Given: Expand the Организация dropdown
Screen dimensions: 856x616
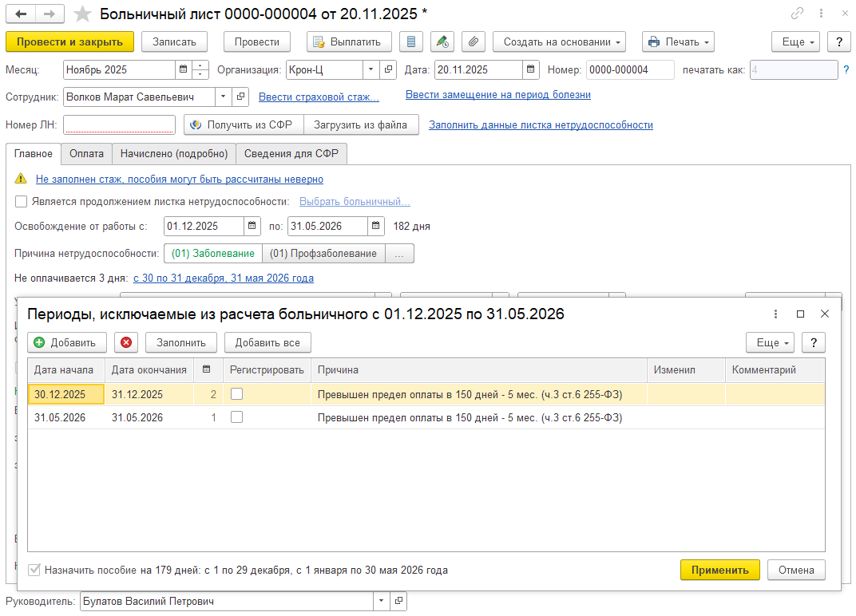Looking at the screenshot, I should tap(371, 70).
